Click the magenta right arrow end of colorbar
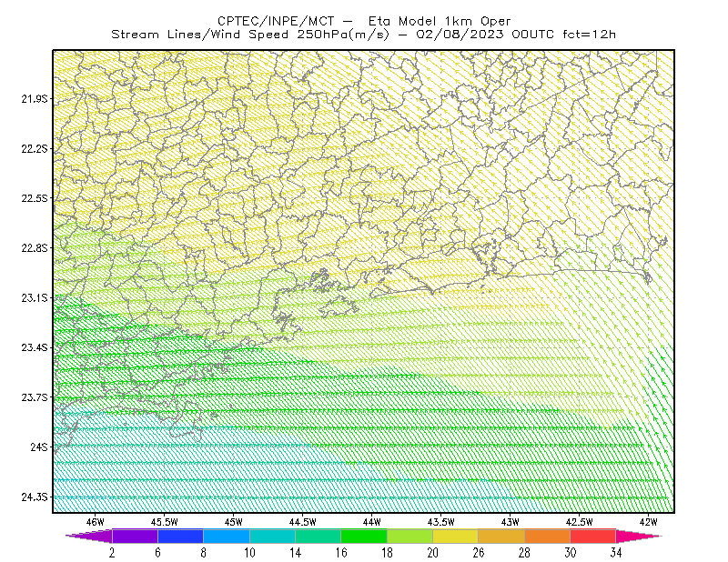 (639, 536)
